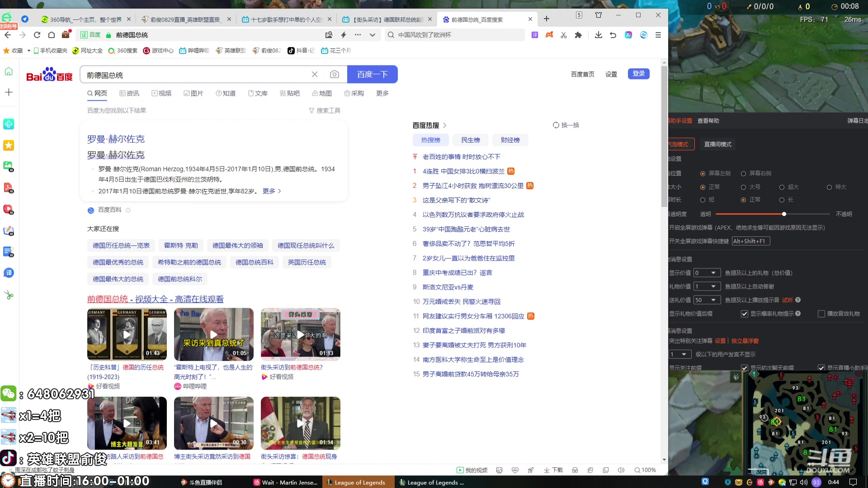Image resolution: width=868 pixels, height=488 pixels.
Task: Play video thumbnail 采访采到真总统了
Action: (x=213, y=334)
